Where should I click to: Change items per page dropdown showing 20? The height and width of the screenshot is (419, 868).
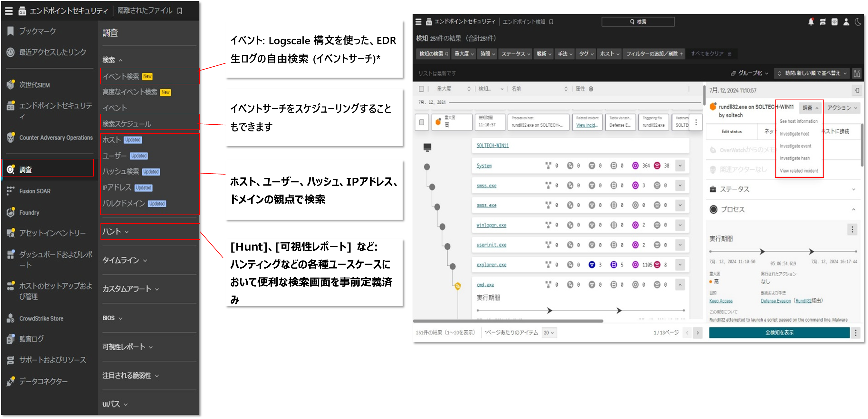point(549,333)
